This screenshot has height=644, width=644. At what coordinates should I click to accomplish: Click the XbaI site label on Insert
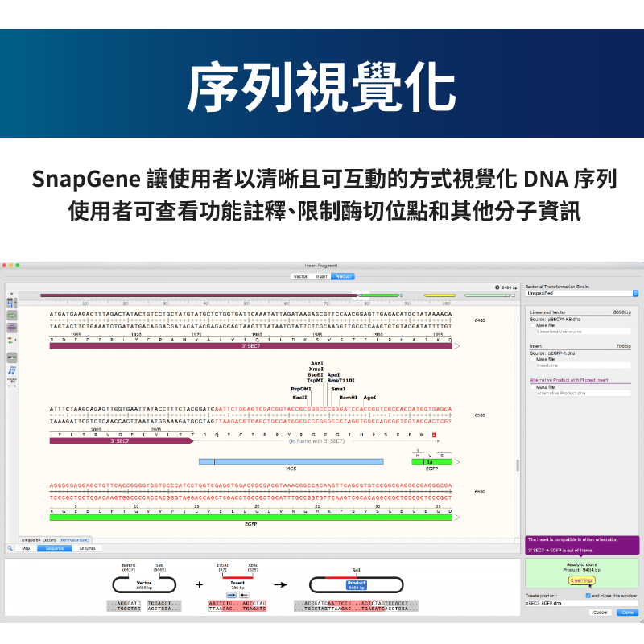pyautogui.click(x=253, y=565)
